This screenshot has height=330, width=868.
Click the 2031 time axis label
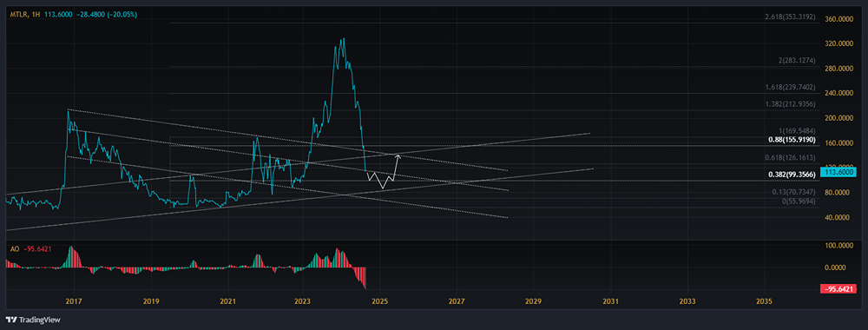tap(610, 301)
